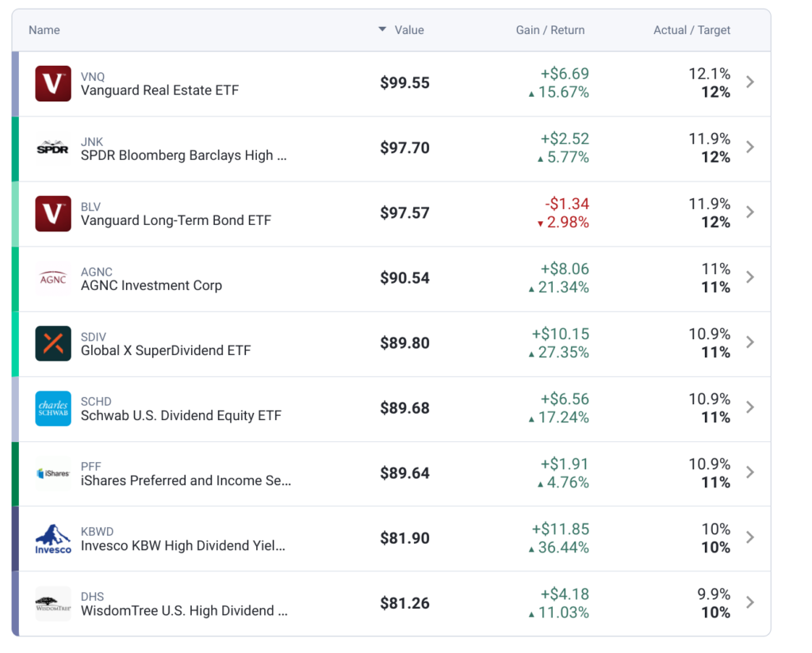The height and width of the screenshot is (653, 812).
Task: Click the Global X logo for SDIV
Action: pyautogui.click(x=53, y=344)
